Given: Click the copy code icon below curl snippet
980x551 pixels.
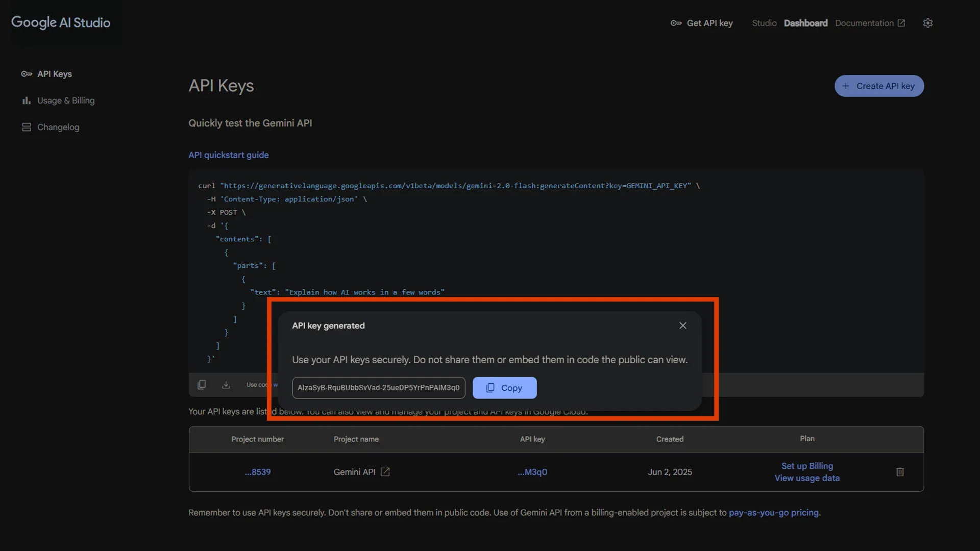Looking at the screenshot, I should [x=202, y=385].
